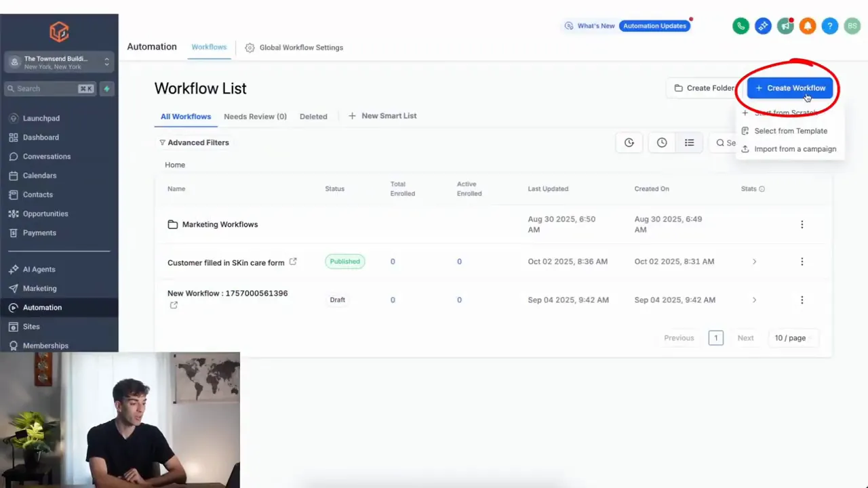Select Import from a campaign menu option
The width and height of the screenshot is (868, 488).
(x=795, y=148)
